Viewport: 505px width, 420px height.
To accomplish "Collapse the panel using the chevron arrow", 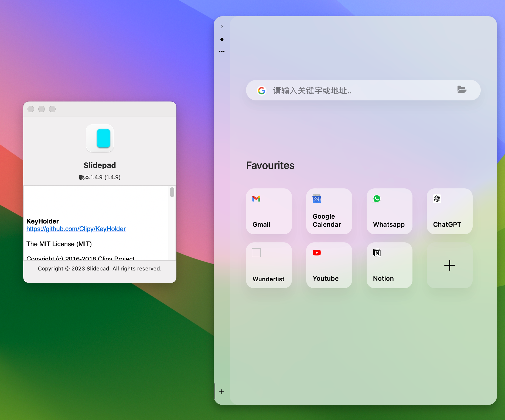I will (221, 26).
